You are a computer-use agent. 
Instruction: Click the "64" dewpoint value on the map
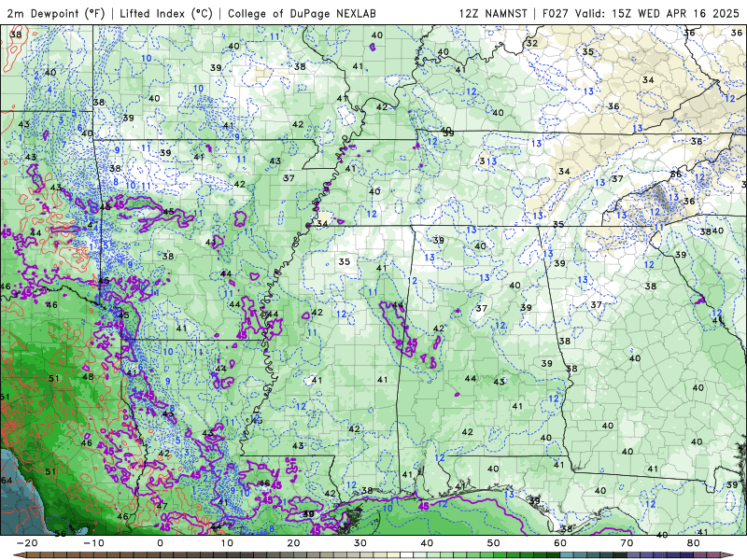[7, 480]
